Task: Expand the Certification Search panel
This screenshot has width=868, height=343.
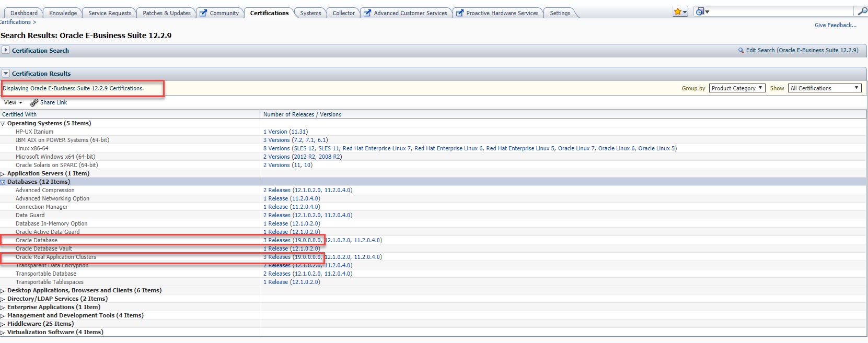Action: tap(6, 50)
